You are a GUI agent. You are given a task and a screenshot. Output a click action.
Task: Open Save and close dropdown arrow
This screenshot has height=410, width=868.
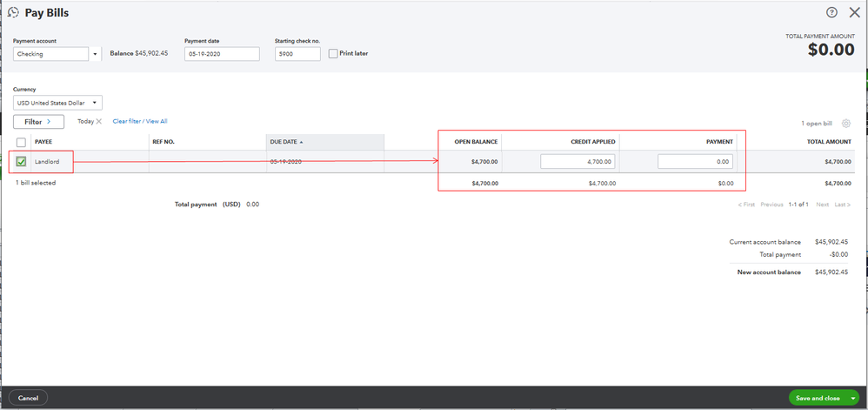(853, 398)
